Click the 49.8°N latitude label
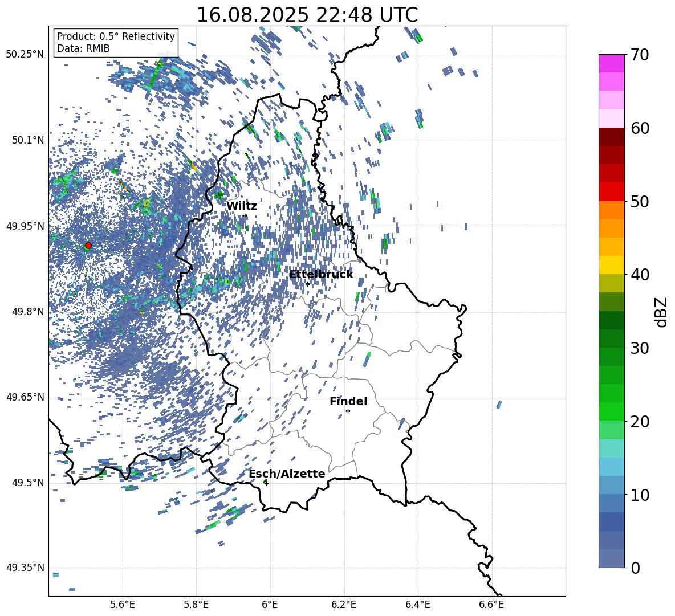 click(29, 312)
